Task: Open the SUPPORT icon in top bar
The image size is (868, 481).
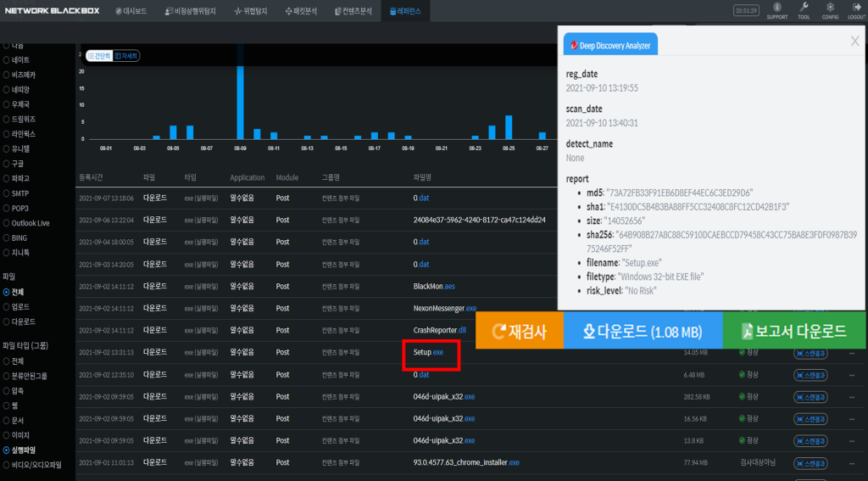Action: (x=776, y=10)
